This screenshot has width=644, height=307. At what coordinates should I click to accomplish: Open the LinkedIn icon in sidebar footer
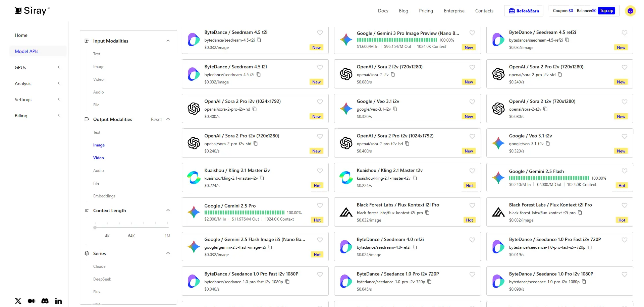(x=58, y=301)
